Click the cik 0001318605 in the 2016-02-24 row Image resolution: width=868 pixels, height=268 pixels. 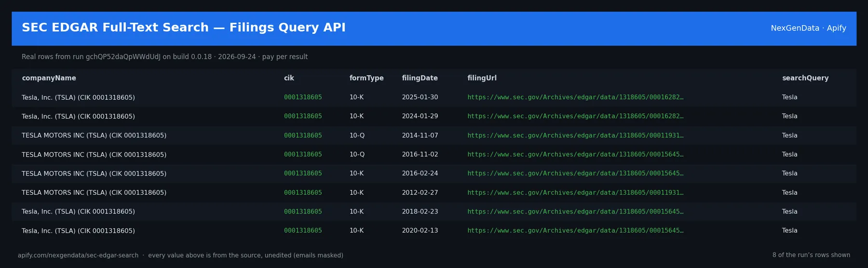(x=303, y=174)
